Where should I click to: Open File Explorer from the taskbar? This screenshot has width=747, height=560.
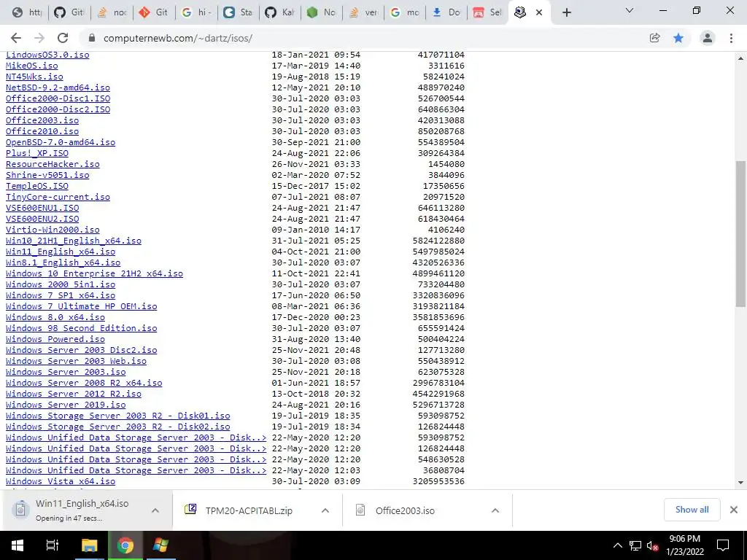pyautogui.click(x=89, y=545)
